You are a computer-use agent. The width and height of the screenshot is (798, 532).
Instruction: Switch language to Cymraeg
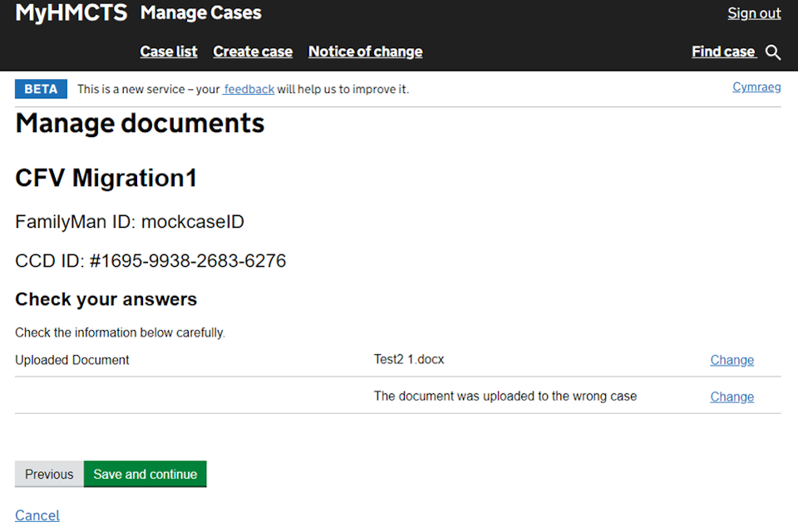756,87
